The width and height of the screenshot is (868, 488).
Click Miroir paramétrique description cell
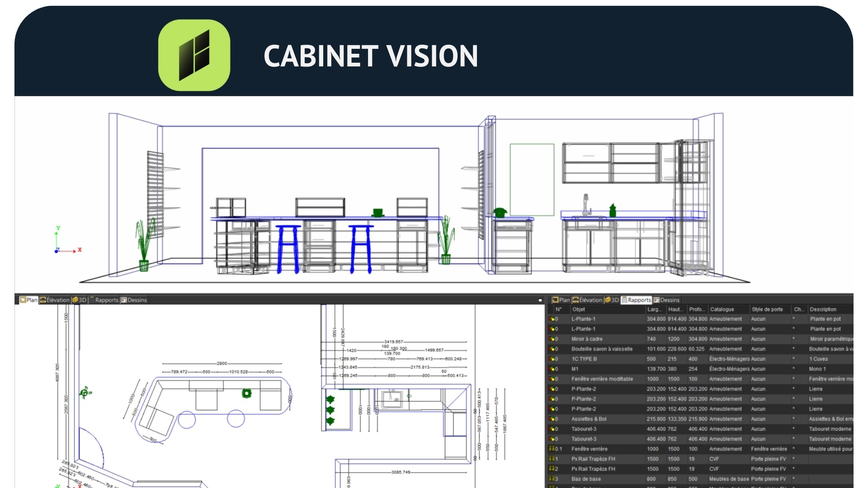click(831, 339)
